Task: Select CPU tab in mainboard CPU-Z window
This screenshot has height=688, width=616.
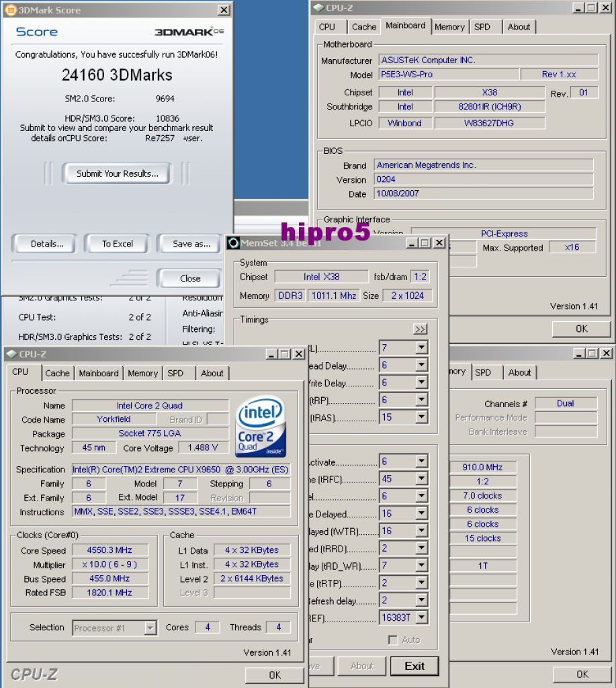Action: pyautogui.click(x=327, y=27)
